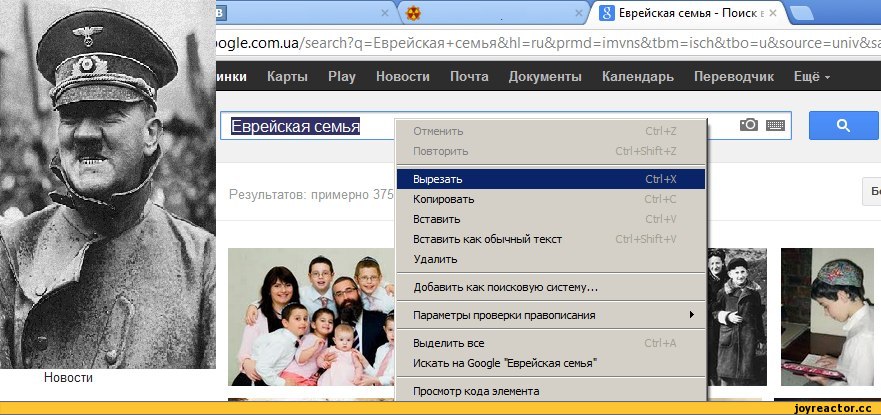Choose Копировать in the context menu
The width and height of the screenshot is (881, 415).
pos(550,199)
